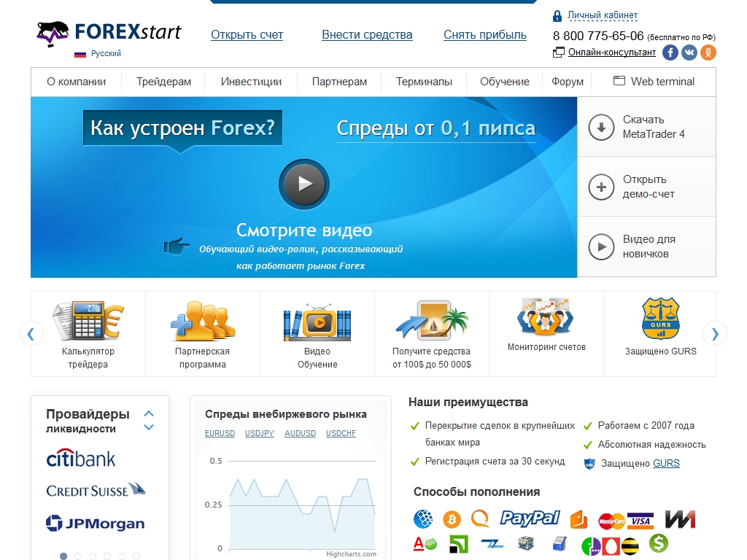Screen dimensions: 747x560
Task: Select the USDJPY spread chart link
Action: pyautogui.click(x=260, y=433)
